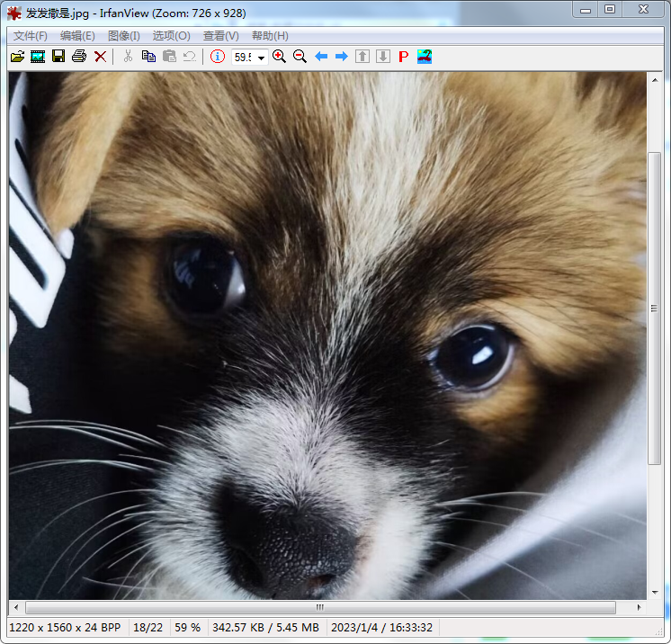Copy image with the copy icon
The height and width of the screenshot is (644, 671).
[x=148, y=56]
